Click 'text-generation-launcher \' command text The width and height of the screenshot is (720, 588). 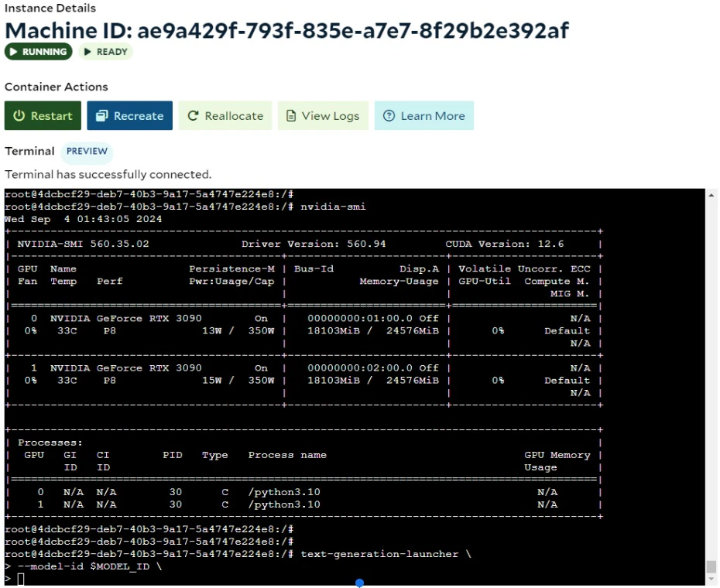click(x=386, y=554)
